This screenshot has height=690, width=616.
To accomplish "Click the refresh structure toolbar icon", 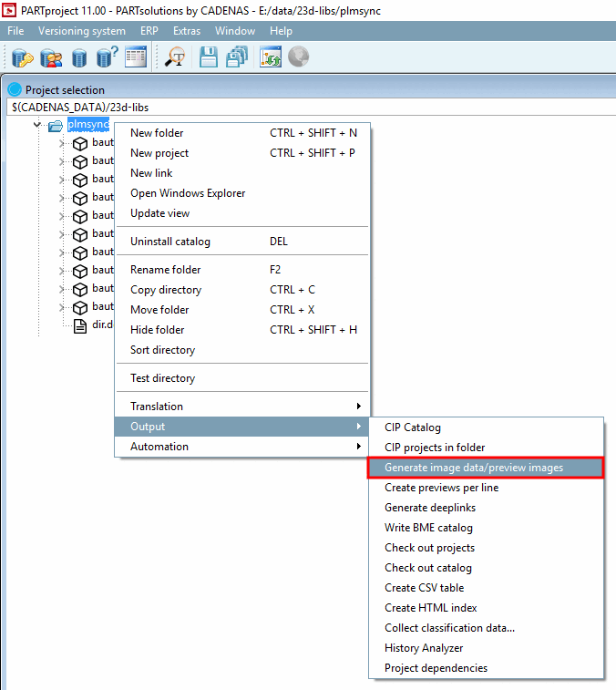I will click(x=270, y=57).
